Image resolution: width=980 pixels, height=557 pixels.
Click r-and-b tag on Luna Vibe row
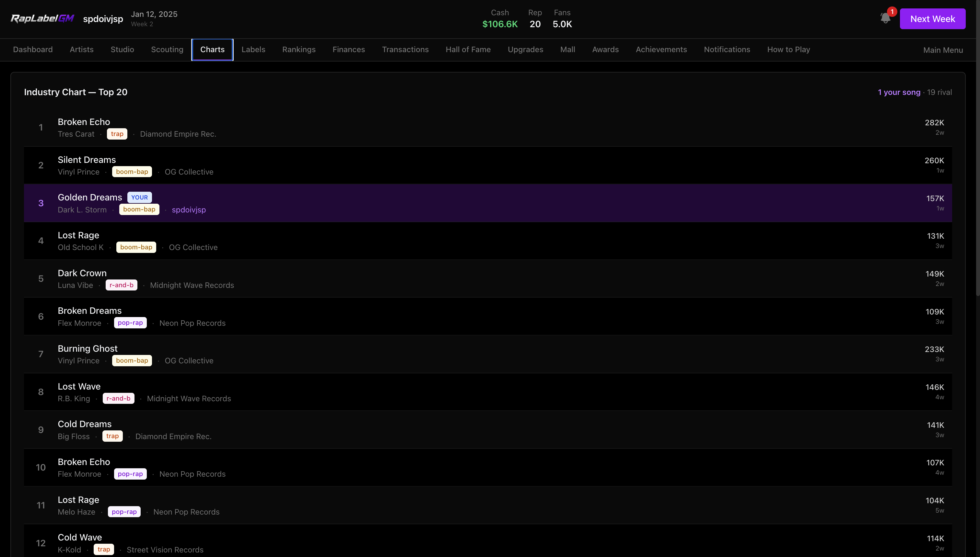[x=121, y=285]
